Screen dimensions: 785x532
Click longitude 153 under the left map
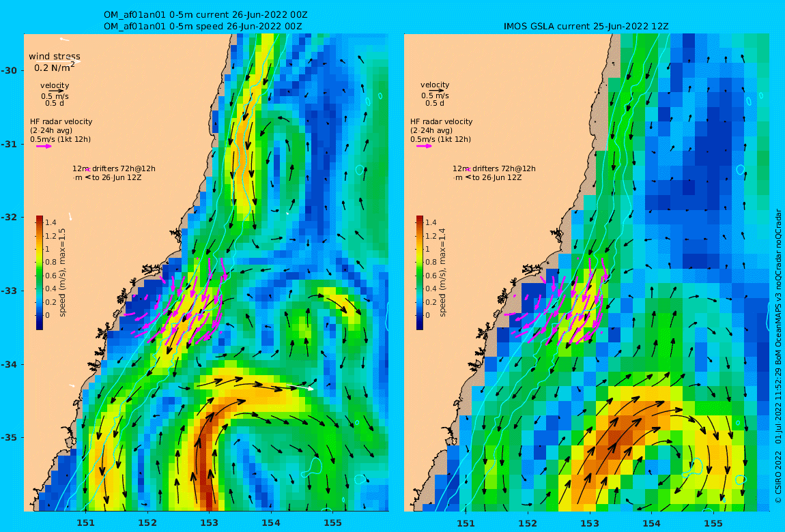point(210,523)
